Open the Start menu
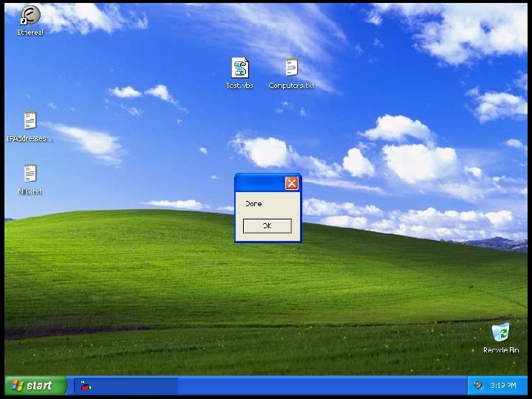The image size is (532, 399). (34, 386)
